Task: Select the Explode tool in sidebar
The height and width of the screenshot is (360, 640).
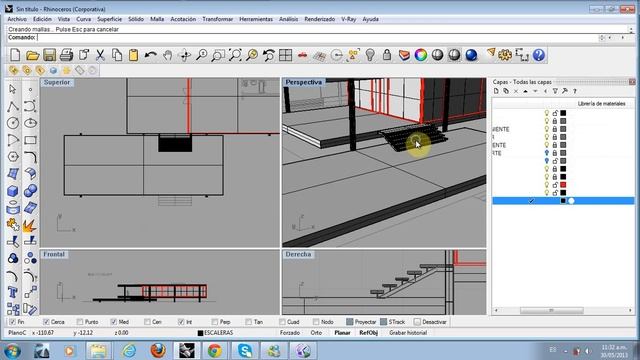Action: [30, 225]
